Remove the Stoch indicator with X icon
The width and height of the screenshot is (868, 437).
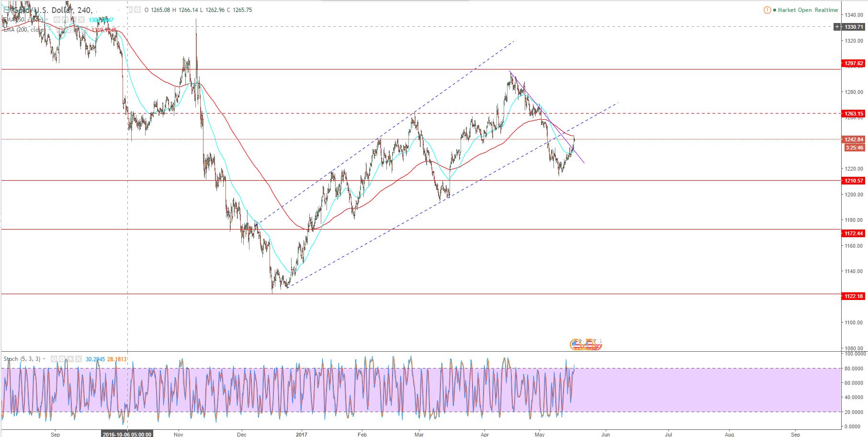click(79, 359)
